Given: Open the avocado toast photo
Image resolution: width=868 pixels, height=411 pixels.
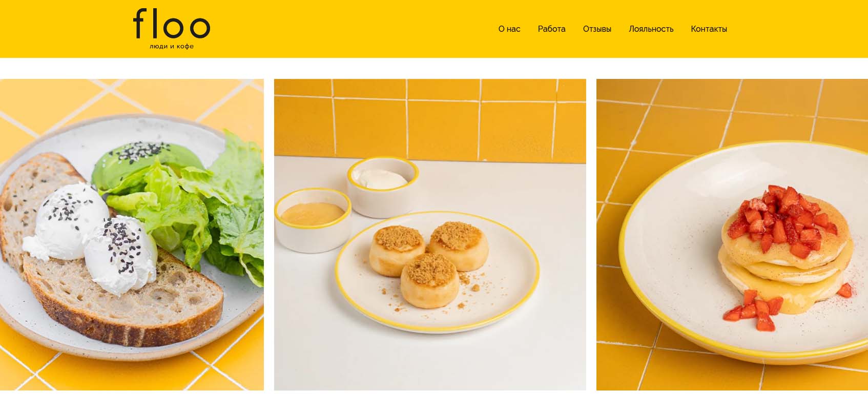Looking at the screenshot, I should (132, 235).
